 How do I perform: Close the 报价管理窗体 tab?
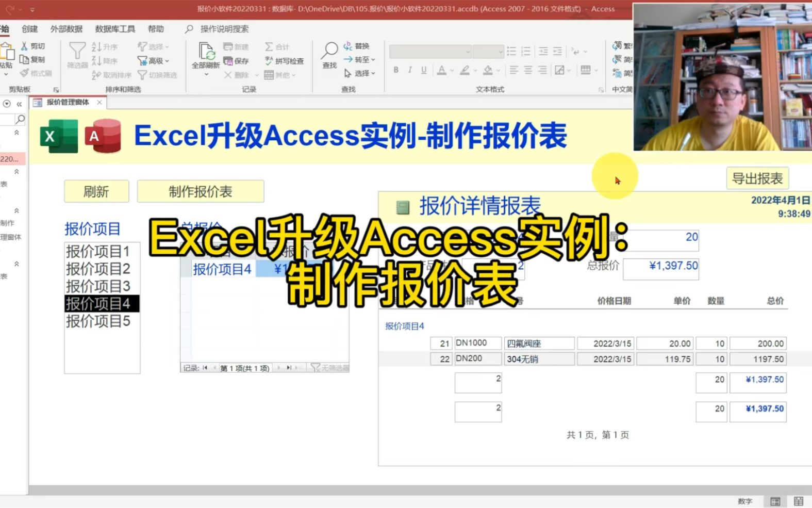pyautogui.click(x=100, y=102)
